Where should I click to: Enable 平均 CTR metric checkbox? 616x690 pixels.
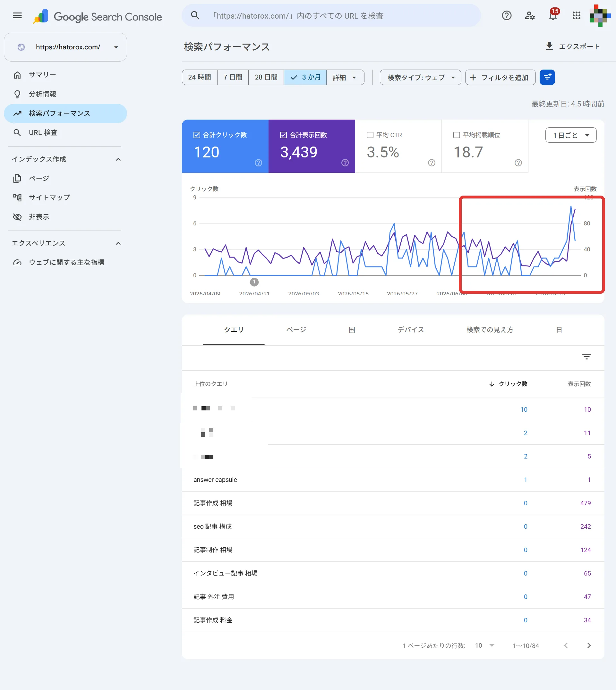(x=370, y=135)
